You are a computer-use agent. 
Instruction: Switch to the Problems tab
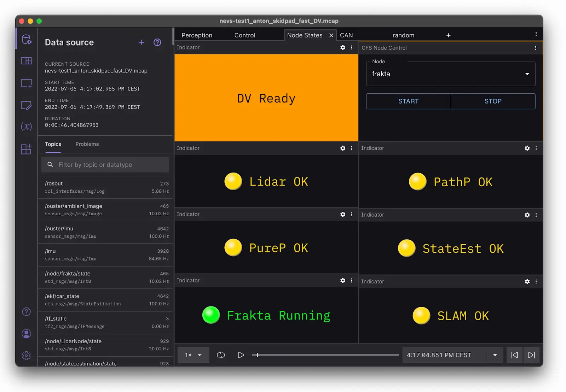(x=87, y=144)
